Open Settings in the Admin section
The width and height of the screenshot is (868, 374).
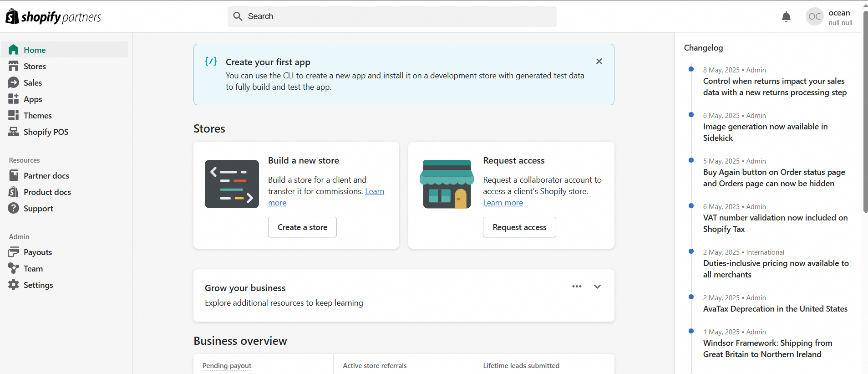click(64, 285)
